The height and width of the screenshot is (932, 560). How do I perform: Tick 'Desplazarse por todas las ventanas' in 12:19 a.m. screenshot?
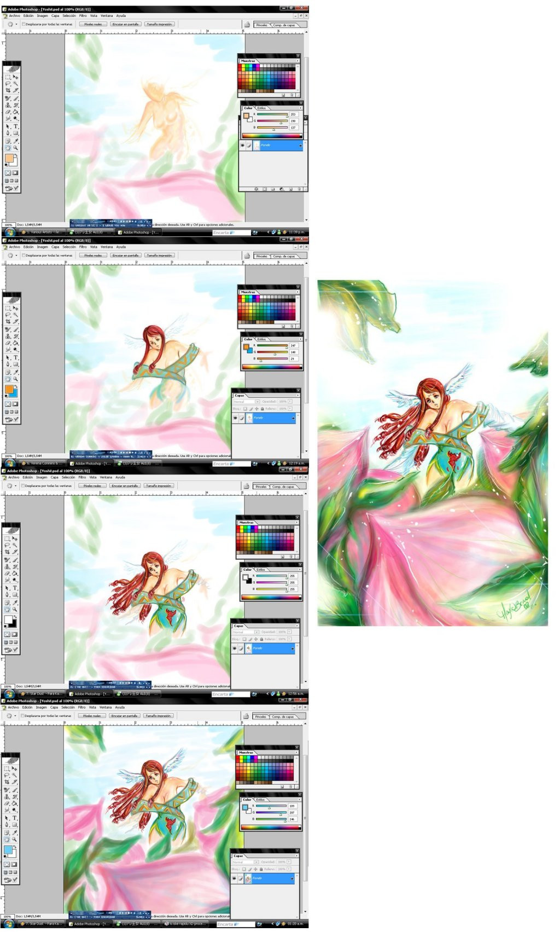click(23, 255)
